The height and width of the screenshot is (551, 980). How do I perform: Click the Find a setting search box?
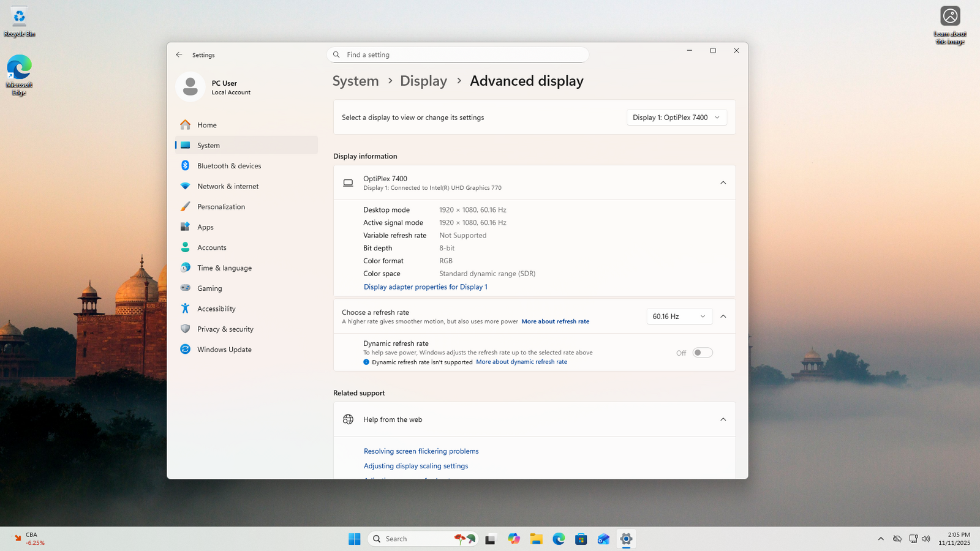pyautogui.click(x=458, y=54)
